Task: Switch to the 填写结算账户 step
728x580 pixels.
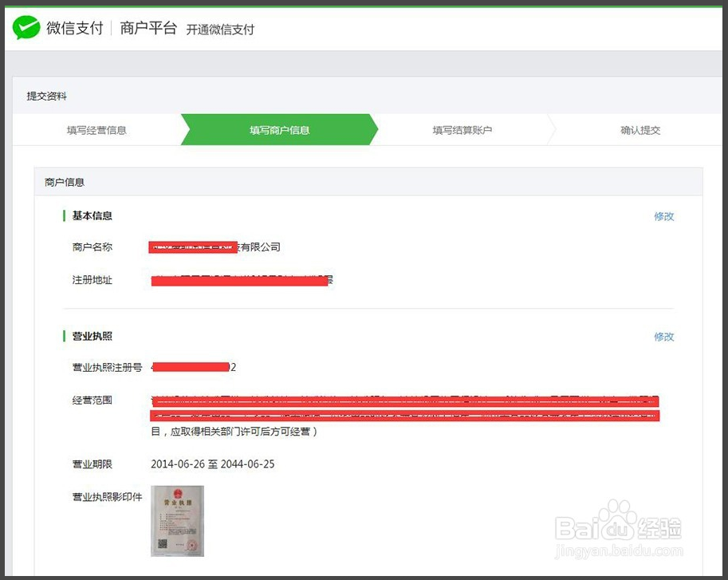Action: (x=462, y=130)
